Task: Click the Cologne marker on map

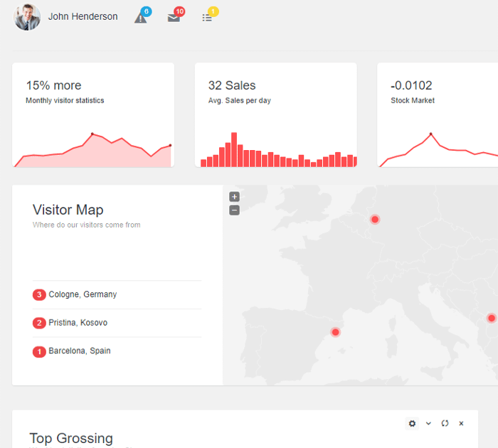Action: [x=375, y=220]
